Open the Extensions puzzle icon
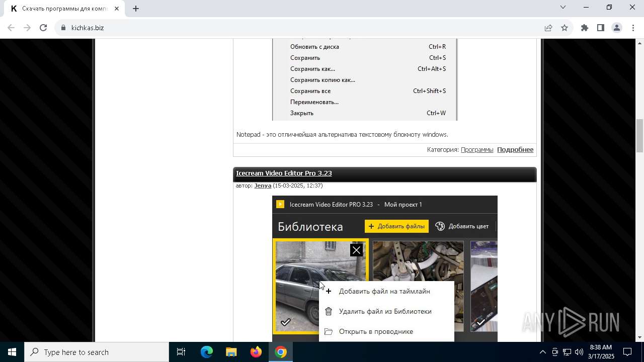 tap(585, 28)
